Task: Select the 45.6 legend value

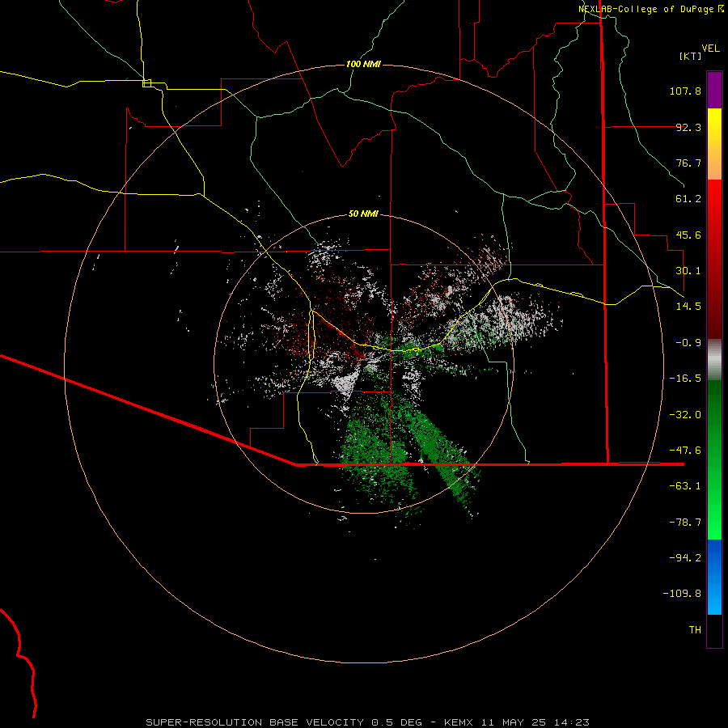Action: click(688, 235)
